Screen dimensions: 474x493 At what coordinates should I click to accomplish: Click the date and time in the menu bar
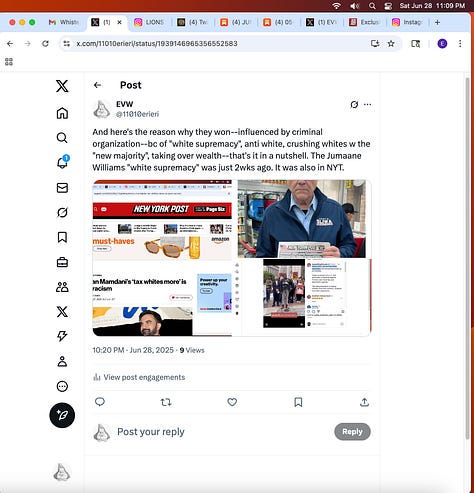[432, 6]
